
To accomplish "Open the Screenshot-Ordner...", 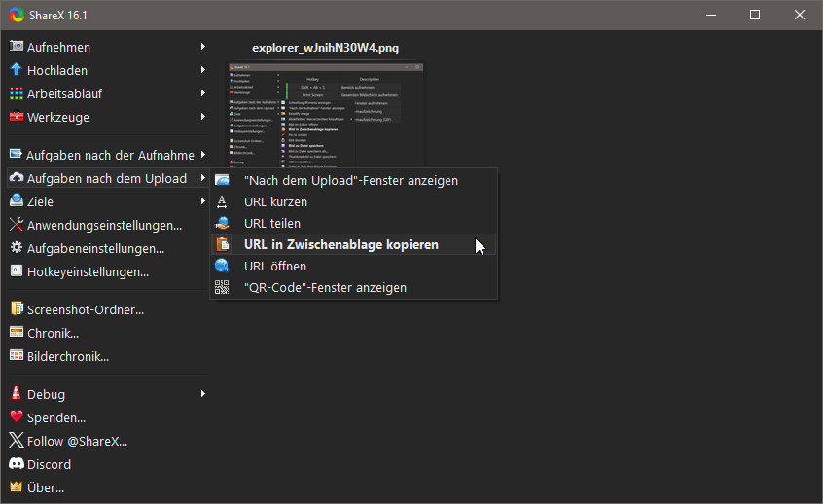I will (x=108, y=309).
